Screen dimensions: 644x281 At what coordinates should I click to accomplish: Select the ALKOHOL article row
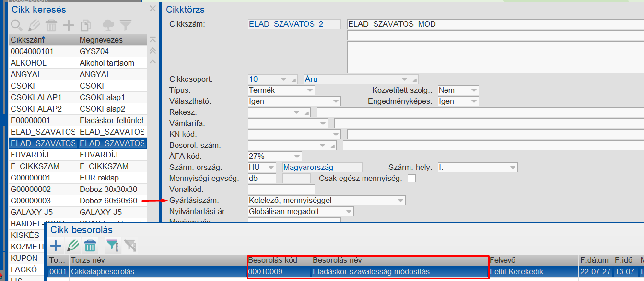(x=78, y=63)
